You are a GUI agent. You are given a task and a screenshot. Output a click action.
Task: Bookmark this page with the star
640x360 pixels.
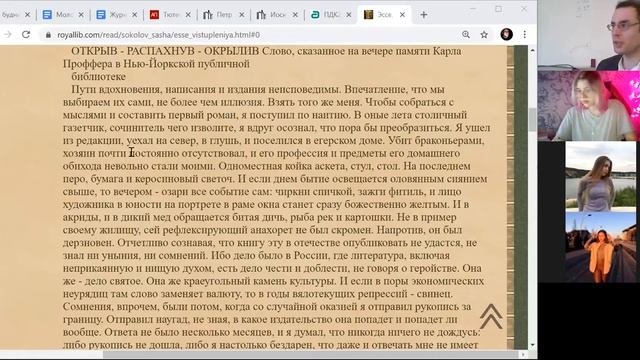[x=484, y=35]
